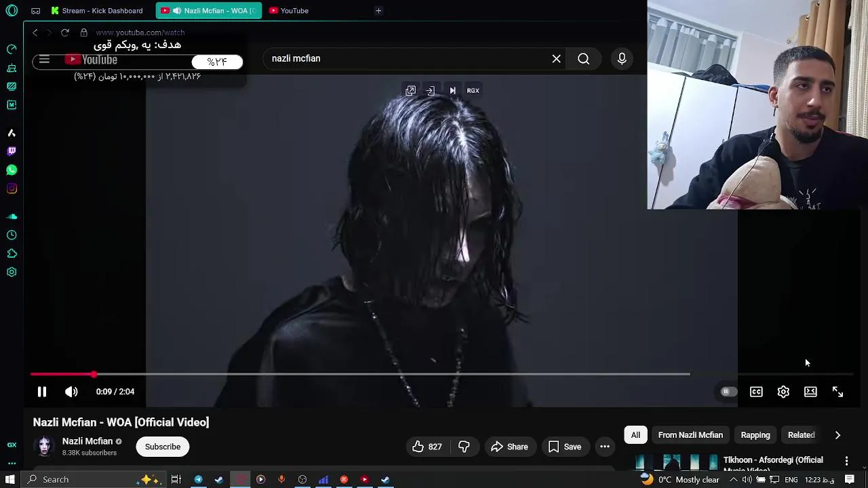The height and width of the screenshot is (488, 868).
Task: Open Aria AI icon in sidebar
Action: (12, 133)
